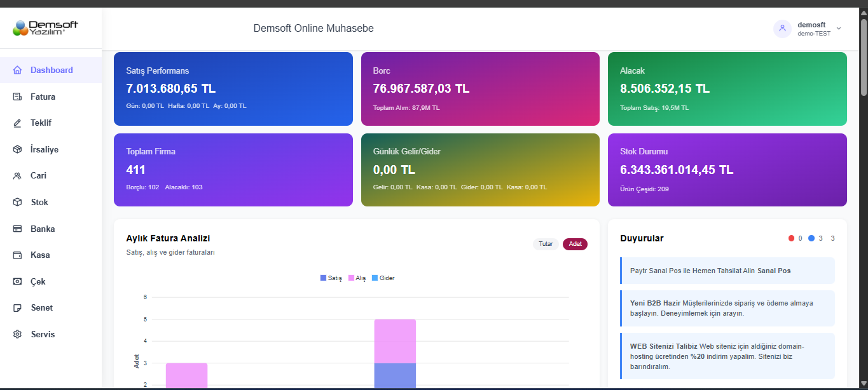Click the Banka credit card icon
This screenshot has height=390, width=868.
[x=17, y=229]
